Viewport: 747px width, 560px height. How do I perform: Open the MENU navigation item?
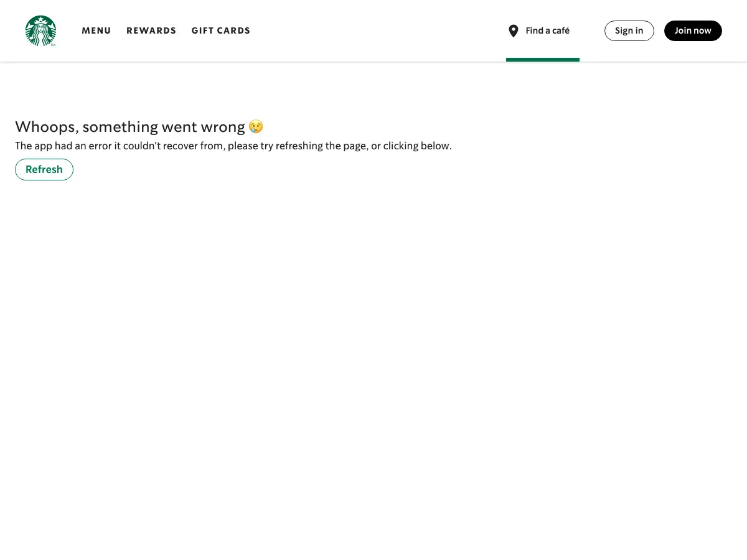(96, 30)
